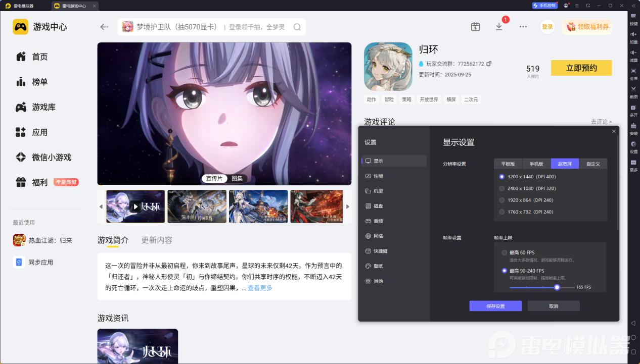Select the 1920 x 864 (DPI 240) resolution
Viewport: 640px width, 364px height.
[526, 200]
